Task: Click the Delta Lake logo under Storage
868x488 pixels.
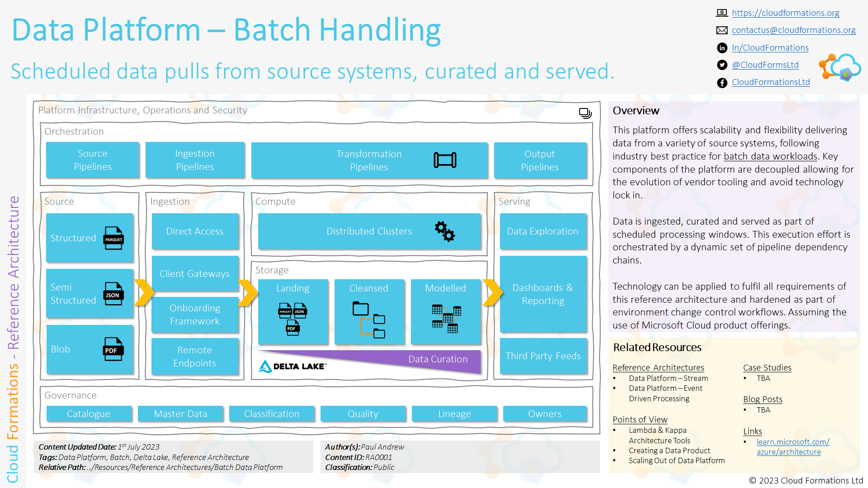Action: click(x=292, y=366)
